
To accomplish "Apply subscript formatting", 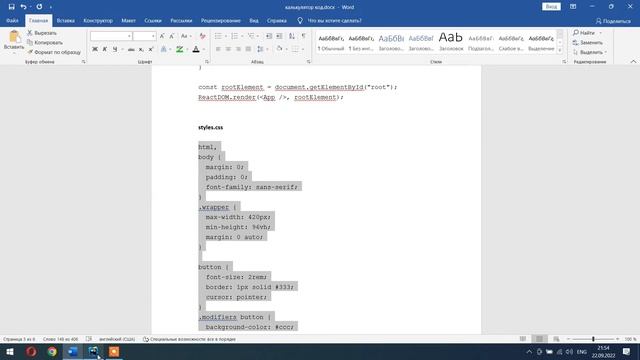I will 141,49.
